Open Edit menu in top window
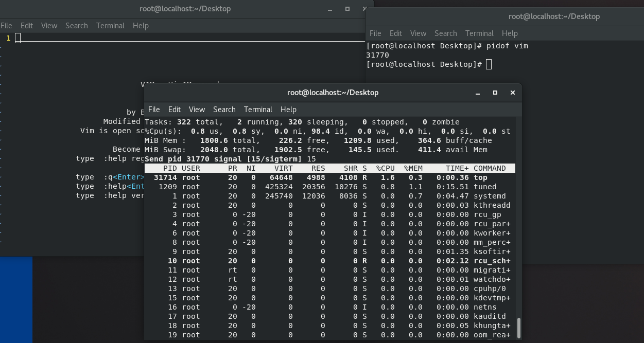Image resolution: width=644 pixels, height=343 pixels. [175, 110]
